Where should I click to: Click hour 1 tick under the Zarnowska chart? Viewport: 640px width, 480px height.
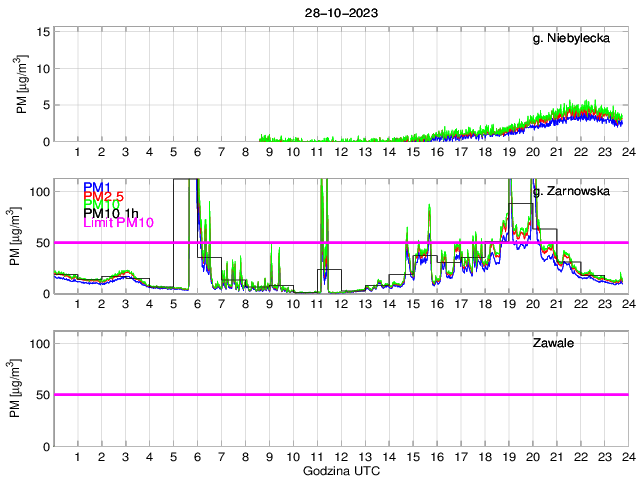(x=77, y=304)
